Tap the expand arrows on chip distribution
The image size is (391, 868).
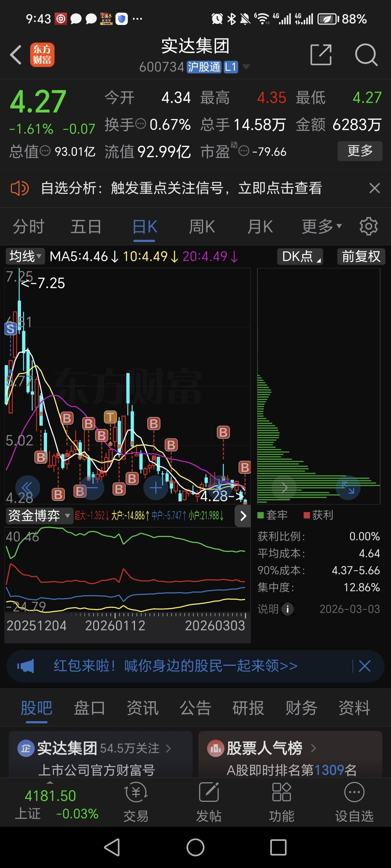348,488
